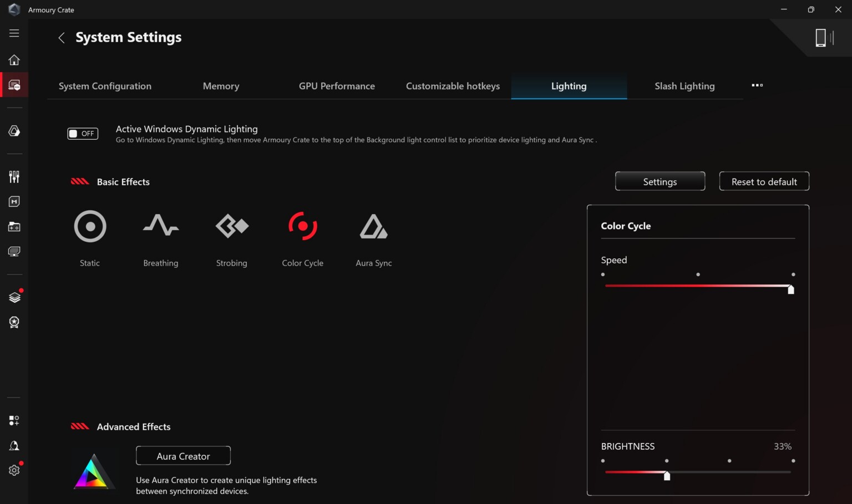Set Speed to the slowest step dot

(x=603, y=274)
